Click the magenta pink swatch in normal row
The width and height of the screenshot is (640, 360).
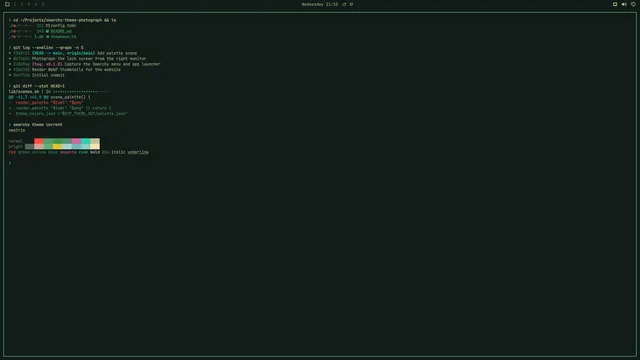coord(76,141)
